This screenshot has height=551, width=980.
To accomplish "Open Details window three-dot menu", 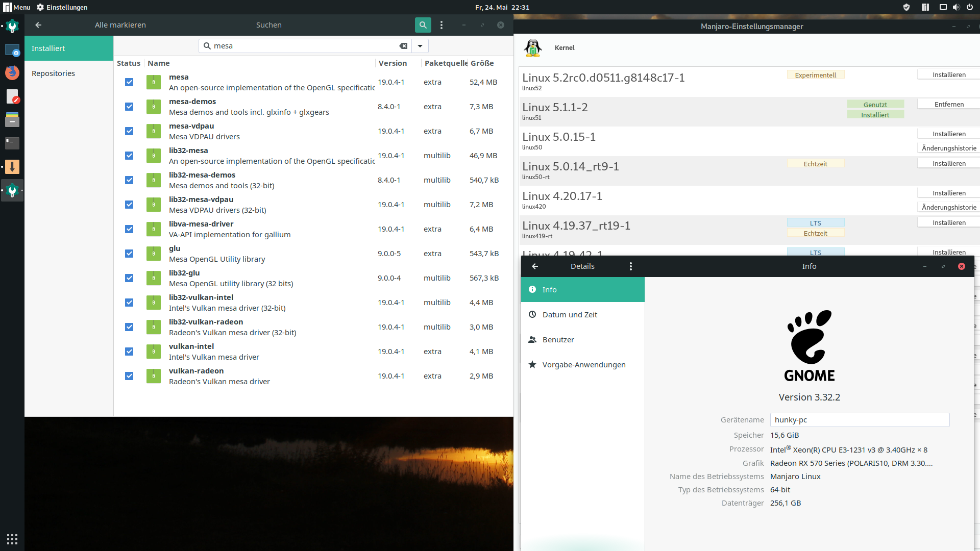I will [x=631, y=266].
